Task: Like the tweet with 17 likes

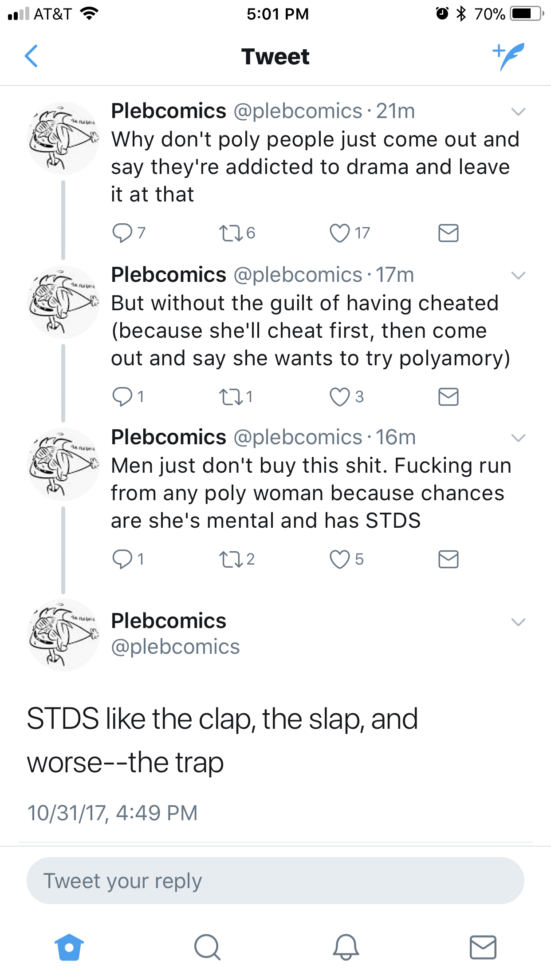Action: pos(340,233)
